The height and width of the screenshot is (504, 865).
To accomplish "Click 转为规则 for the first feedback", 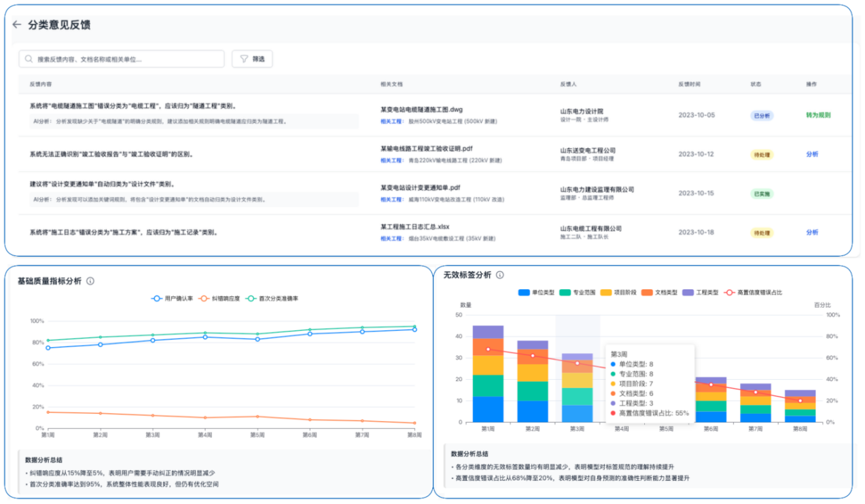I will coord(817,115).
